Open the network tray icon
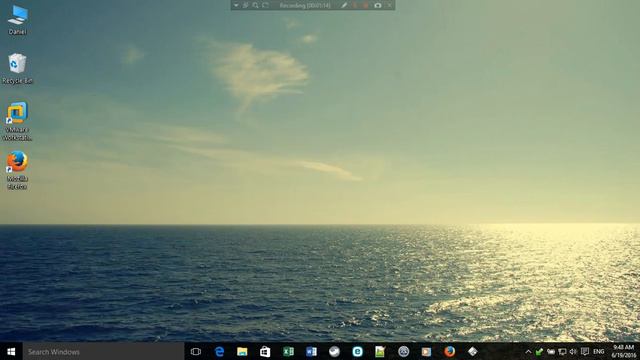640x360 pixels. click(x=562, y=351)
